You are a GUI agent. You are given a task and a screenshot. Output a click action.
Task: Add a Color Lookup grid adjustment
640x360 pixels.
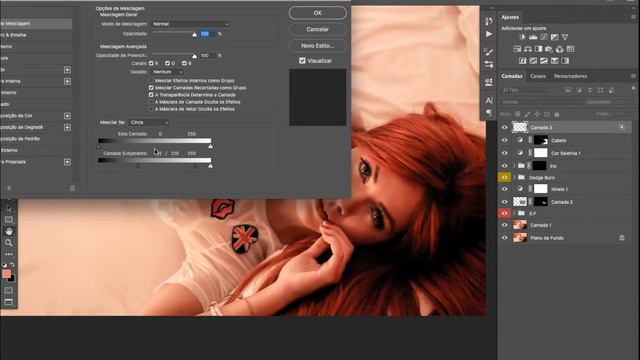click(571, 49)
